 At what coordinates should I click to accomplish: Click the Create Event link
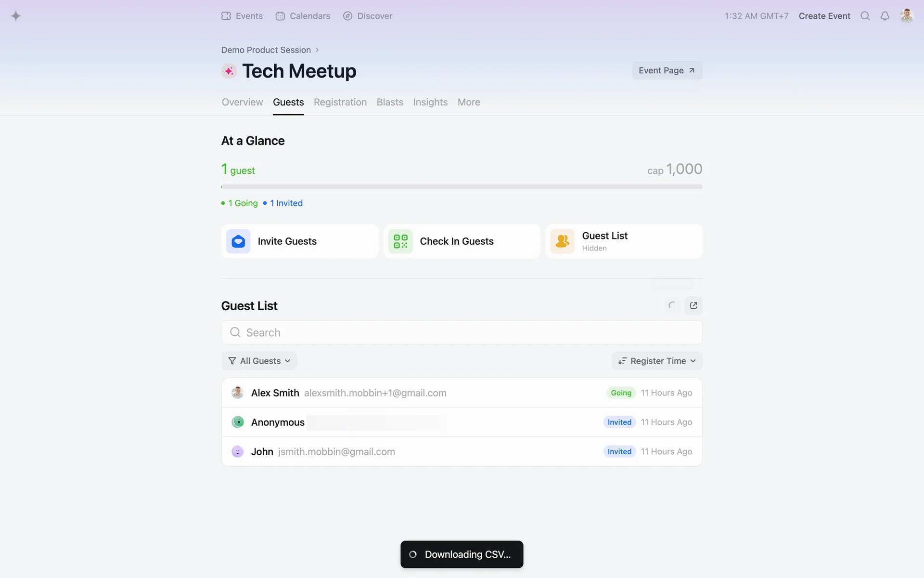tap(824, 16)
